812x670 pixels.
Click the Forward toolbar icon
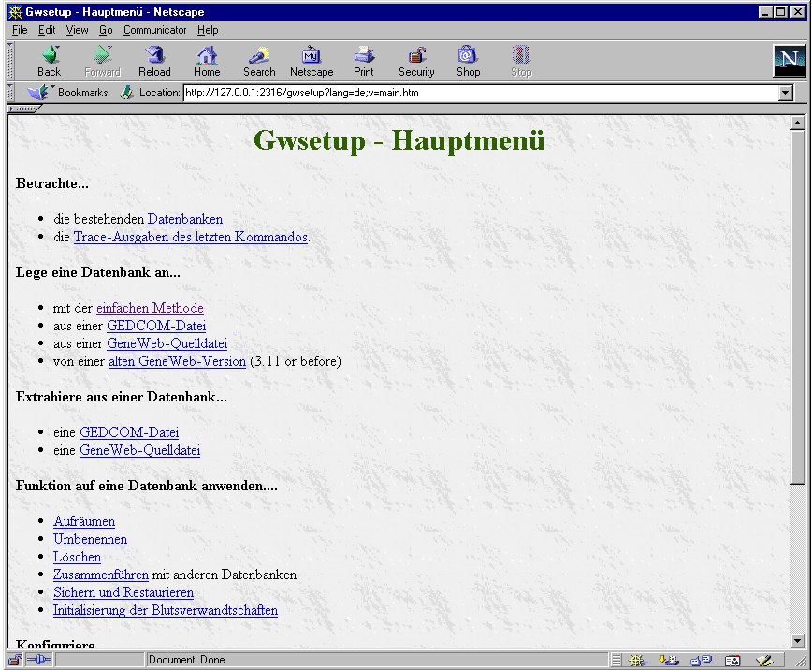(103, 55)
